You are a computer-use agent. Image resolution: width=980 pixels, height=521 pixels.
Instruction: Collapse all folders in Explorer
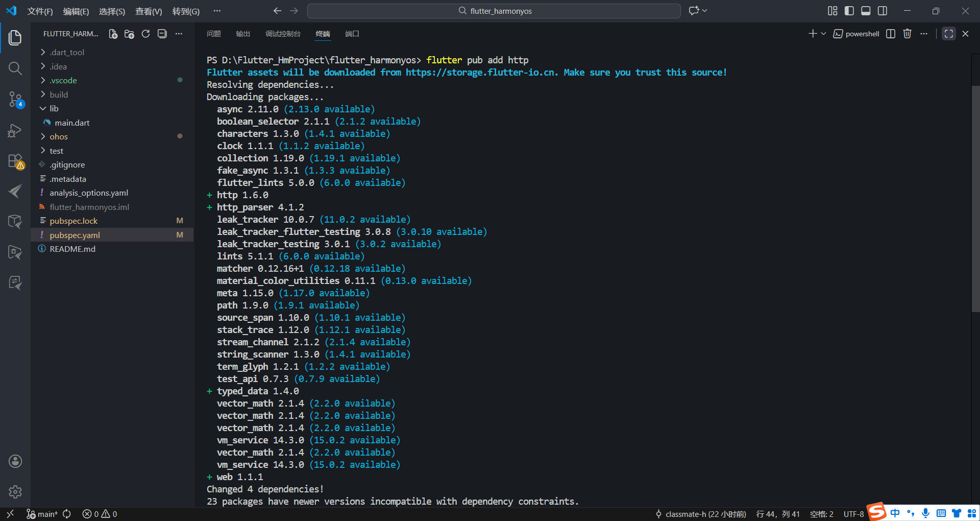(x=162, y=34)
